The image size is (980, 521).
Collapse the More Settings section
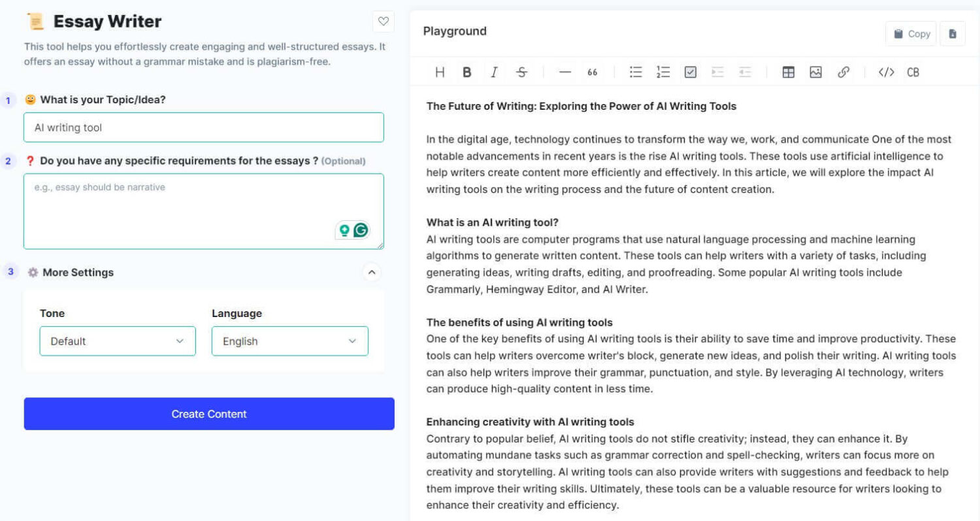click(372, 273)
